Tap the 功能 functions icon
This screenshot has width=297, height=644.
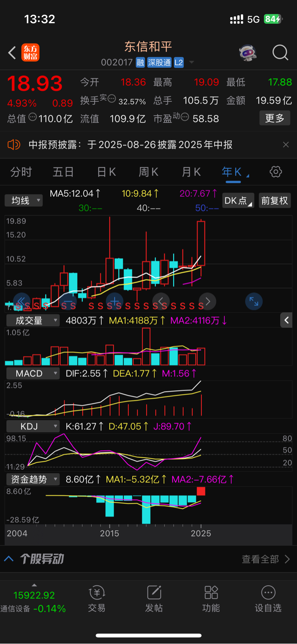point(211,599)
